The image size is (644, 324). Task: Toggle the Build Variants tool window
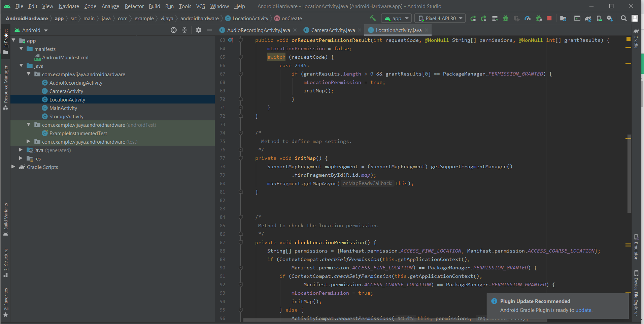point(6,219)
